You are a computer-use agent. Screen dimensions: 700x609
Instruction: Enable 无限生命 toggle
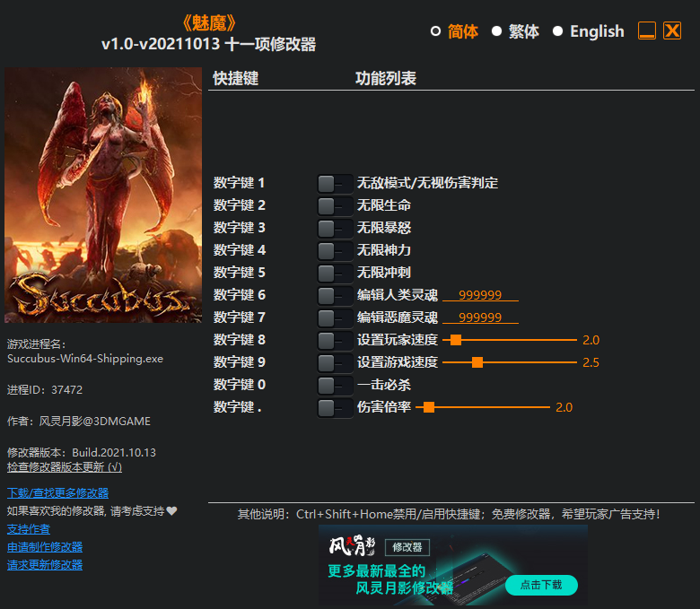pyautogui.click(x=335, y=205)
